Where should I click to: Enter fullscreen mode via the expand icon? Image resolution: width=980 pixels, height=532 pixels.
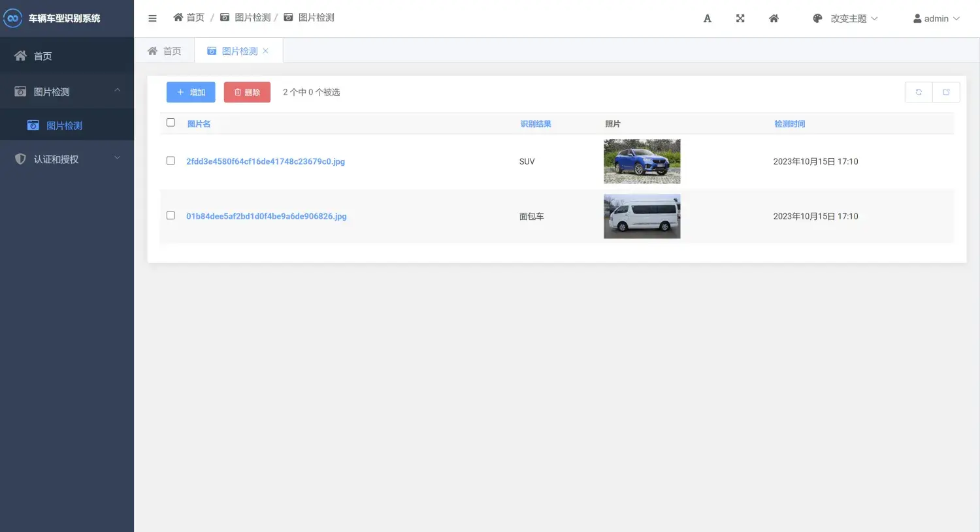[740, 18]
